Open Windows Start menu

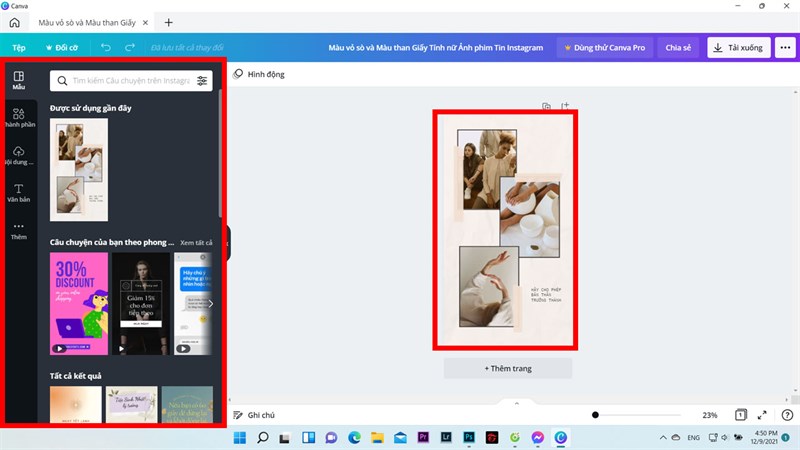point(239,437)
